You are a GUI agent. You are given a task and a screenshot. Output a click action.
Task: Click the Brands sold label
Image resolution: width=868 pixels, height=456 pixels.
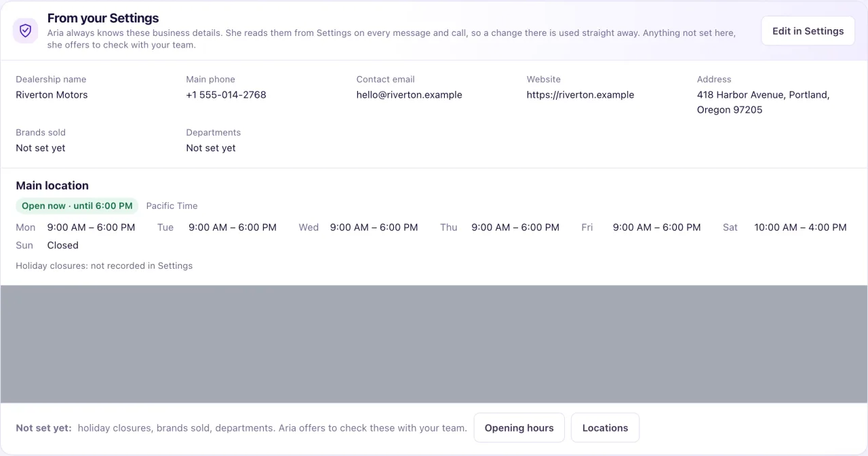(x=41, y=132)
